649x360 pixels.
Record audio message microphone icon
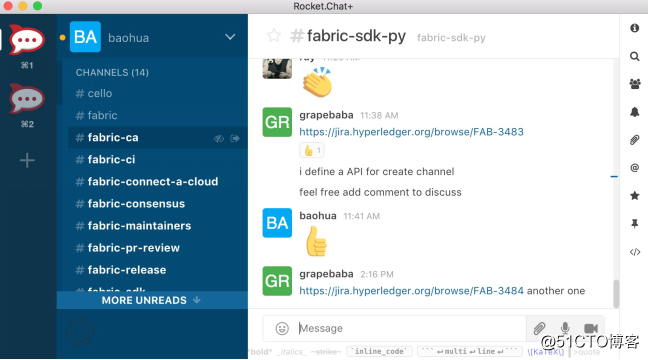click(565, 328)
